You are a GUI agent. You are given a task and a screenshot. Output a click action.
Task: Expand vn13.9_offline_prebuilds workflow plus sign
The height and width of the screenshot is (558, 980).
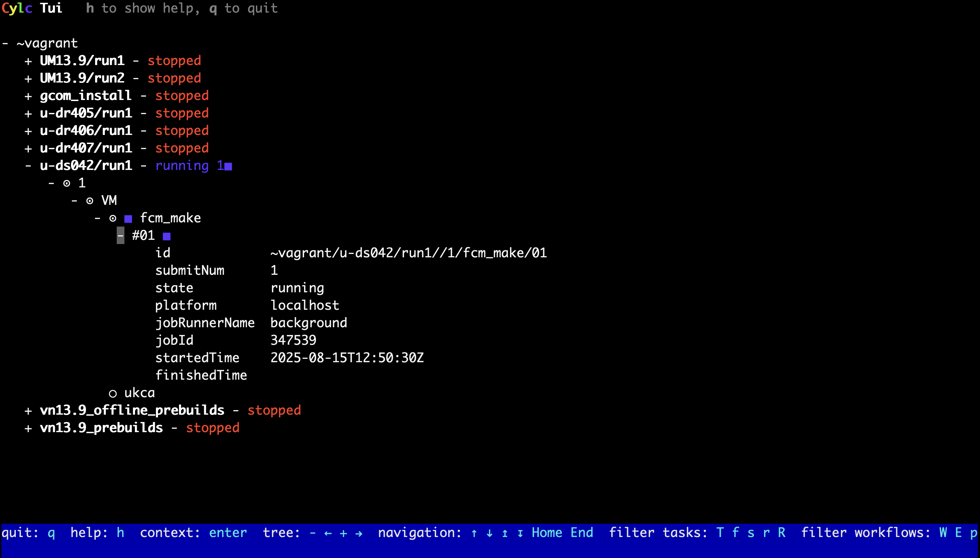(28, 411)
